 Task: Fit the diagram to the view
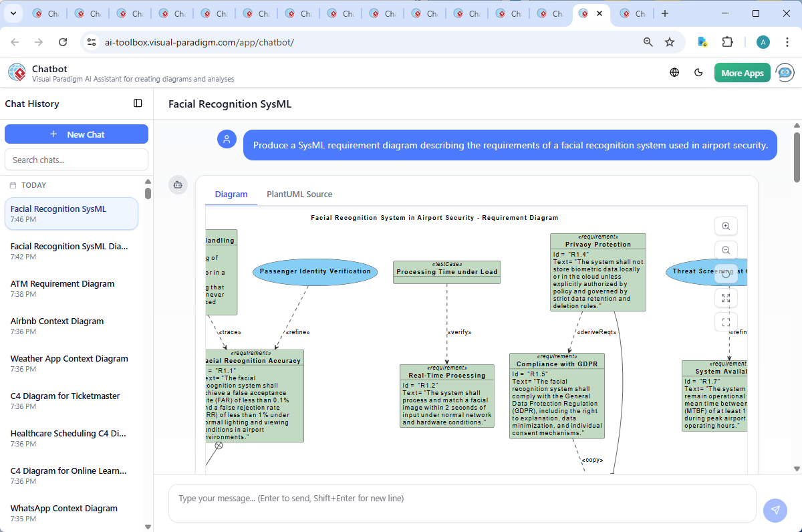click(726, 297)
